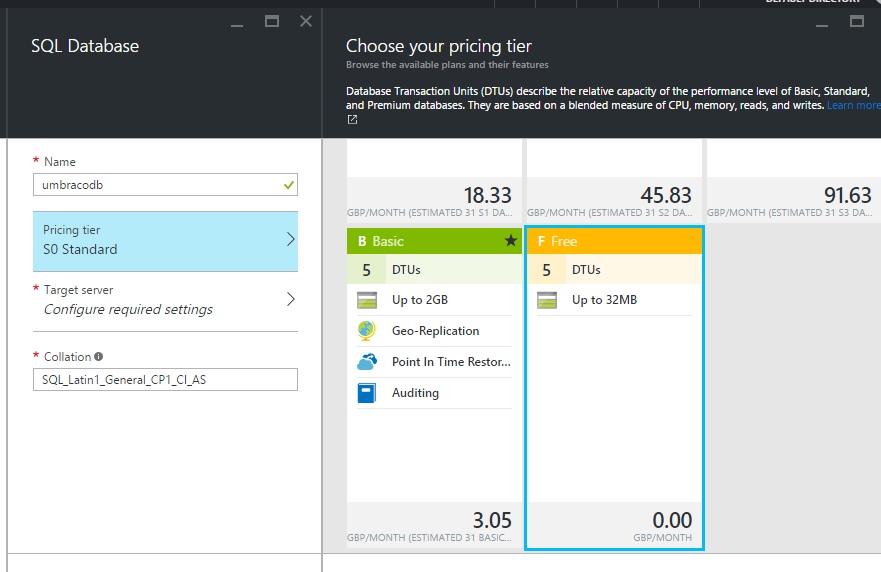Click the external link icon under description
Screen dimensions: 881x572
352,119
